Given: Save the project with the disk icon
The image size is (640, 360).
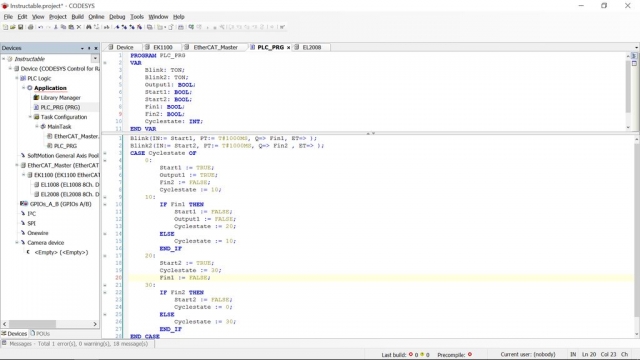Looking at the screenshot, I should pyautogui.click(x=20, y=27).
